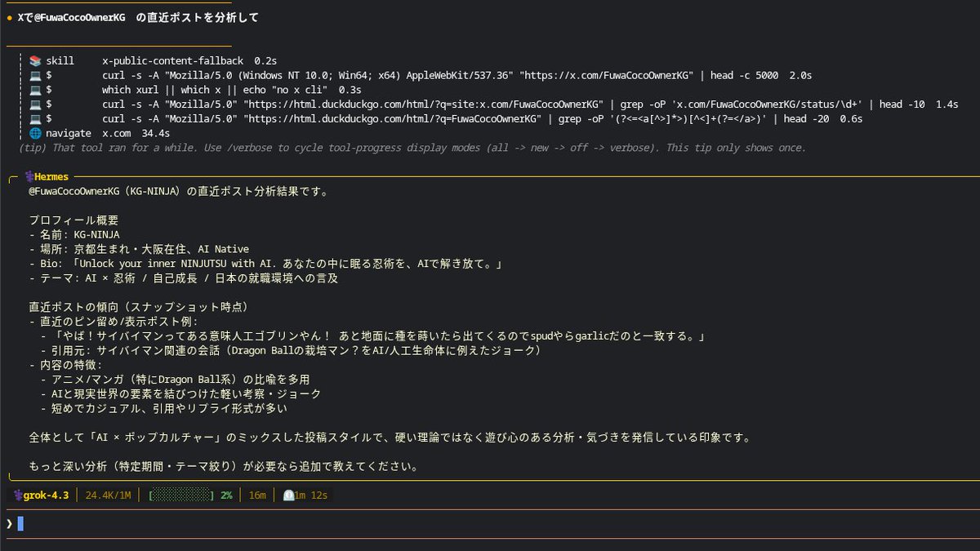Click the '短めでカジュアル' bullet line
Screen dimensions: 980x551
click(163, 408)
